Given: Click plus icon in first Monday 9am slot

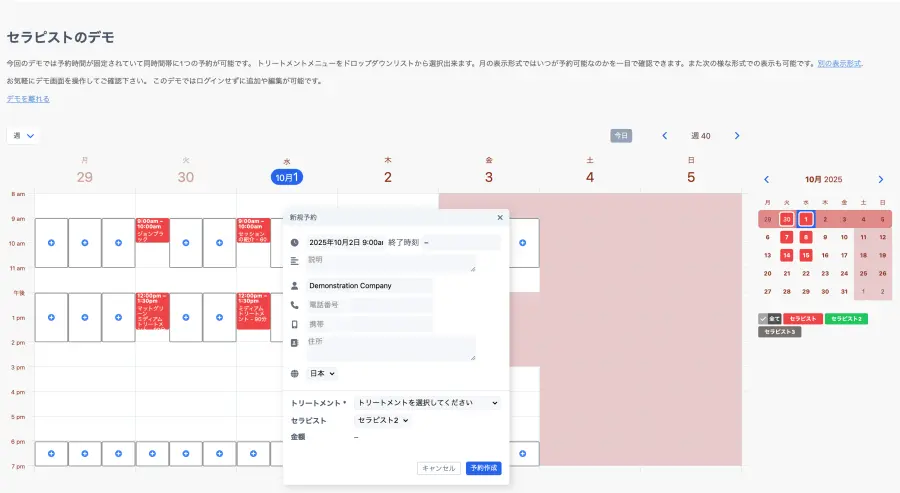Looking at the screenshot, I should (51, 243).
